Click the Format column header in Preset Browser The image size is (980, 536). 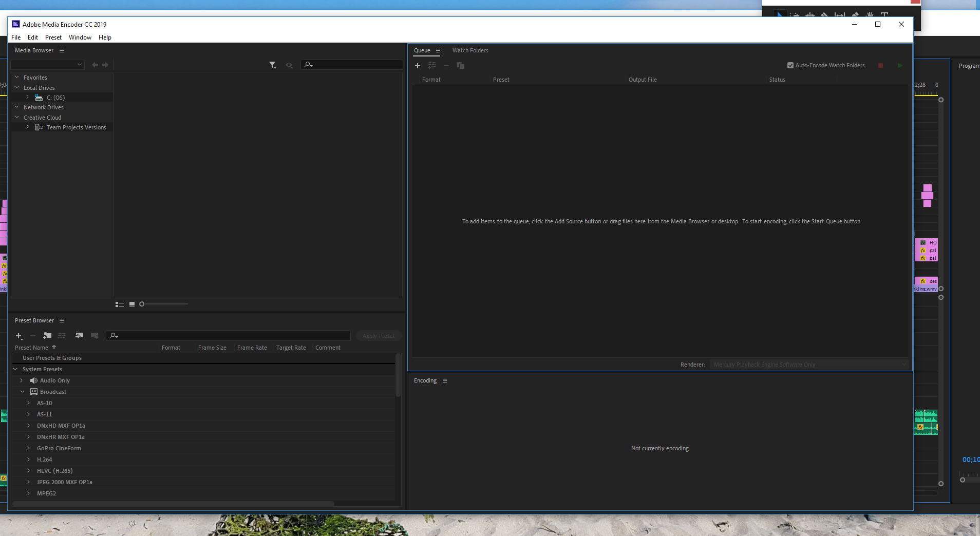click(171, 348)
